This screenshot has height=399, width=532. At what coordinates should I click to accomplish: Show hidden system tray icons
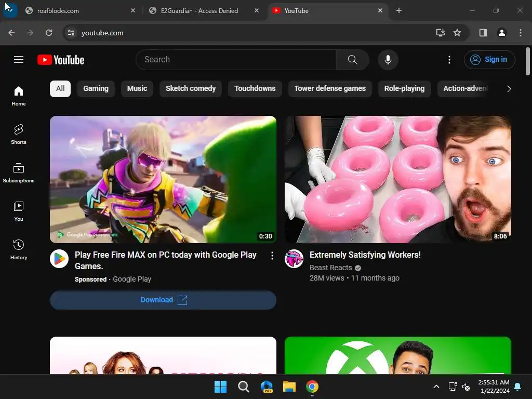click(x=436, y=387)
